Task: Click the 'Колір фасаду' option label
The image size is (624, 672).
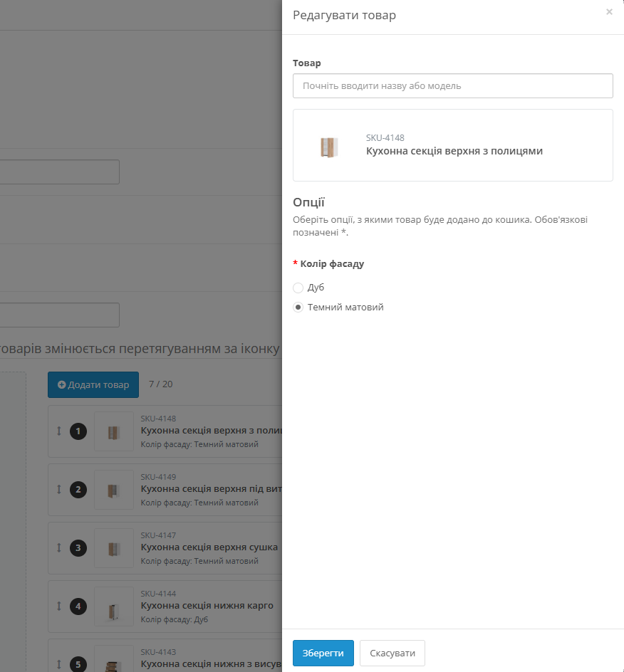Action: pyautogui.click(x=332, y=264)
